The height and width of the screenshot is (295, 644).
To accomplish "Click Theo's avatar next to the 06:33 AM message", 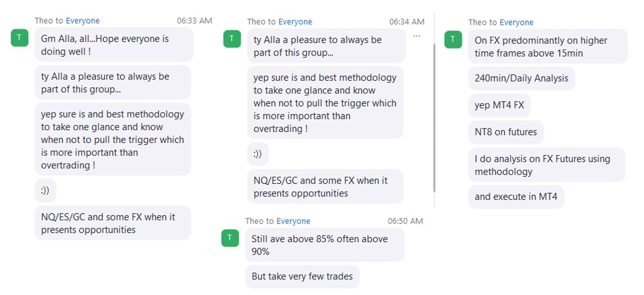I will tap(19, 38).
